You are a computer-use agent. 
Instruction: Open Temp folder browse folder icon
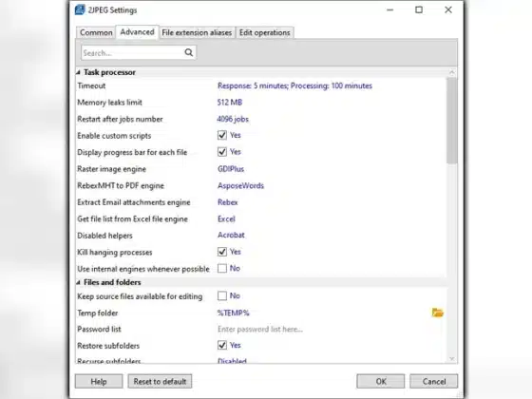(x=437, y=313)
